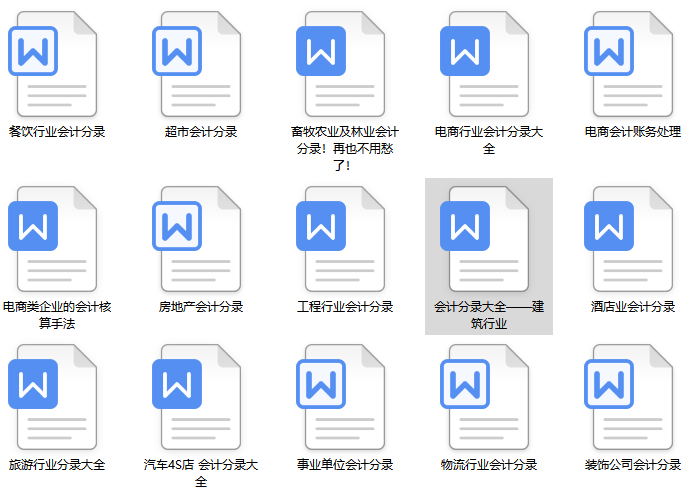
Task: Click the 事业单位会计分录 file icon
Action: tap(341, 397)
